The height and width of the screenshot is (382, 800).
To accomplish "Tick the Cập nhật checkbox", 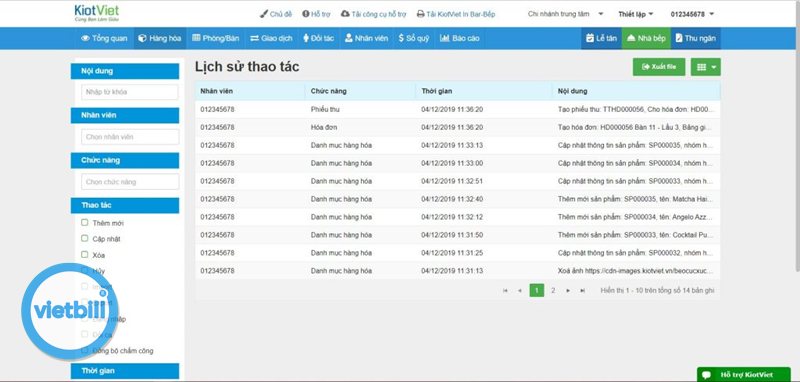I will pyautogui.click(x=85, y=238).
